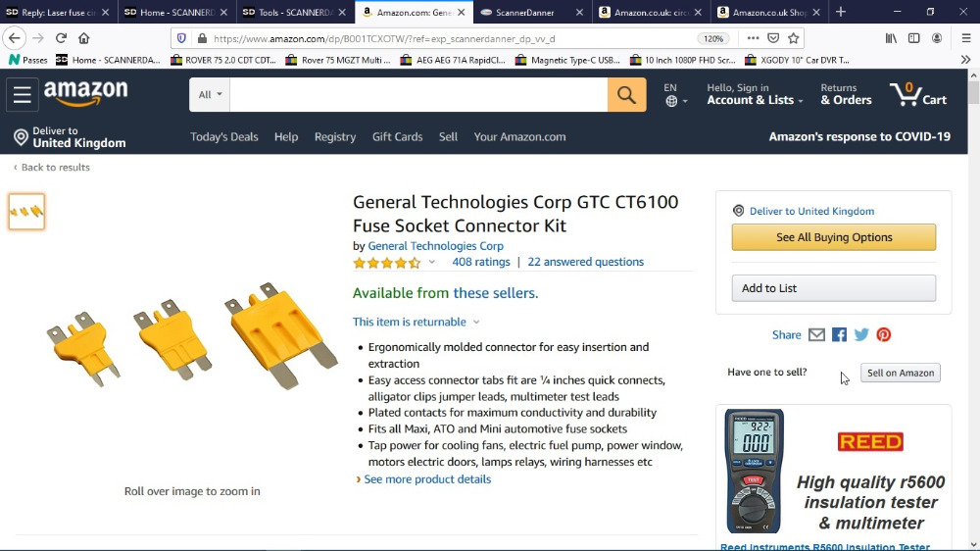Screen dimensions: 980x551
Task: Reload the page in Firefox
Action: coord(61,38)
